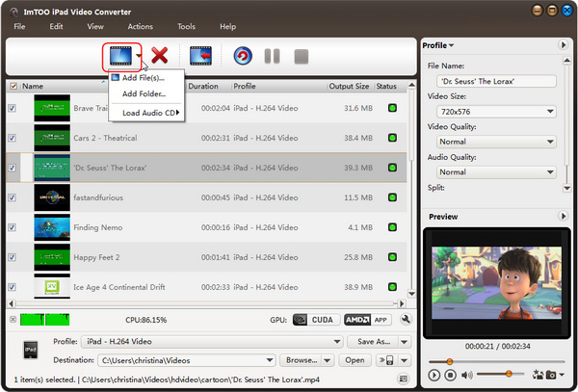Close the CPU usage graph with small x
The height and width of the screenshot is (392, 578).
pyautogui.click(x=13, y=320)
